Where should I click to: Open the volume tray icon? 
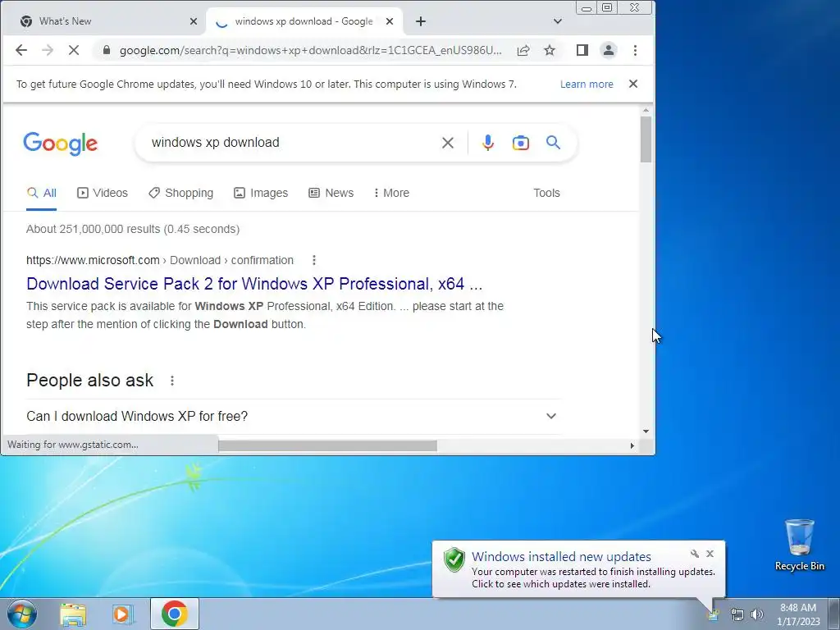pos(756,614)
